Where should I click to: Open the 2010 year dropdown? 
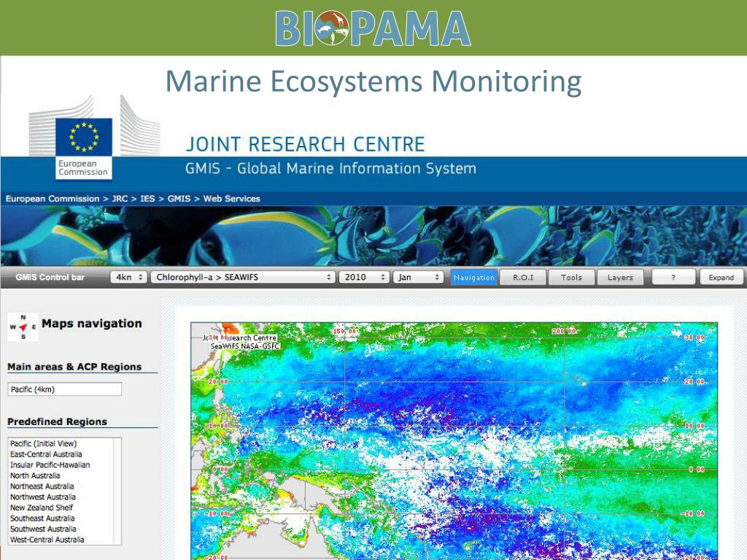tap(364, 277)
